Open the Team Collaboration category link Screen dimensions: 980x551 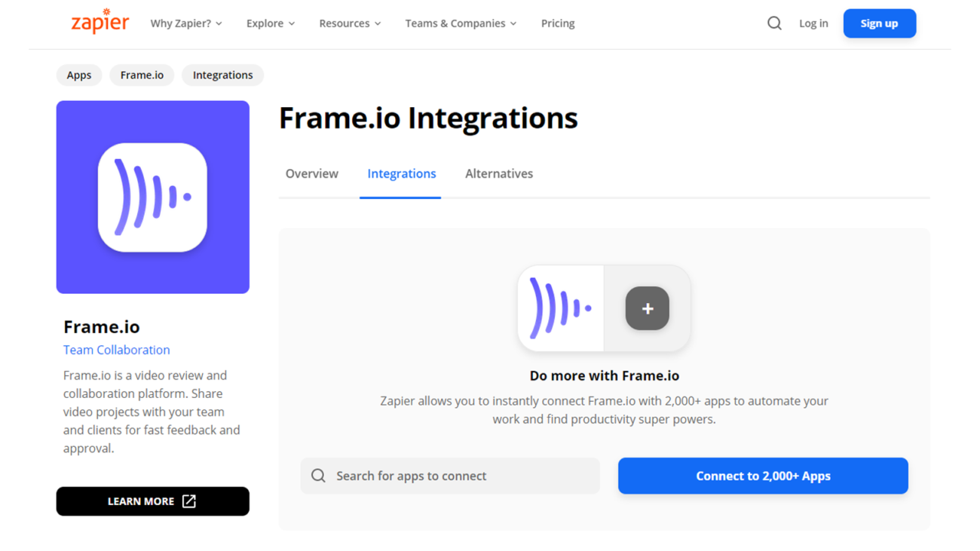(116, 349)
